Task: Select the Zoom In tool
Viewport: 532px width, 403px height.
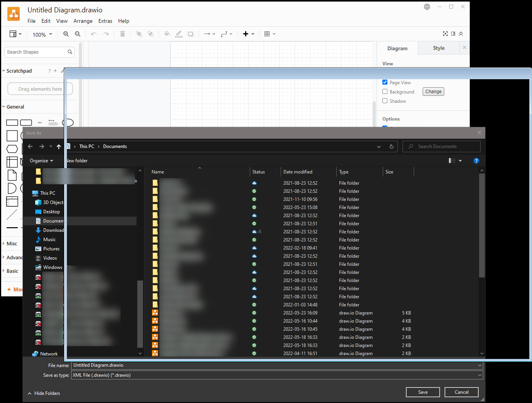Action: coord(66,34)
